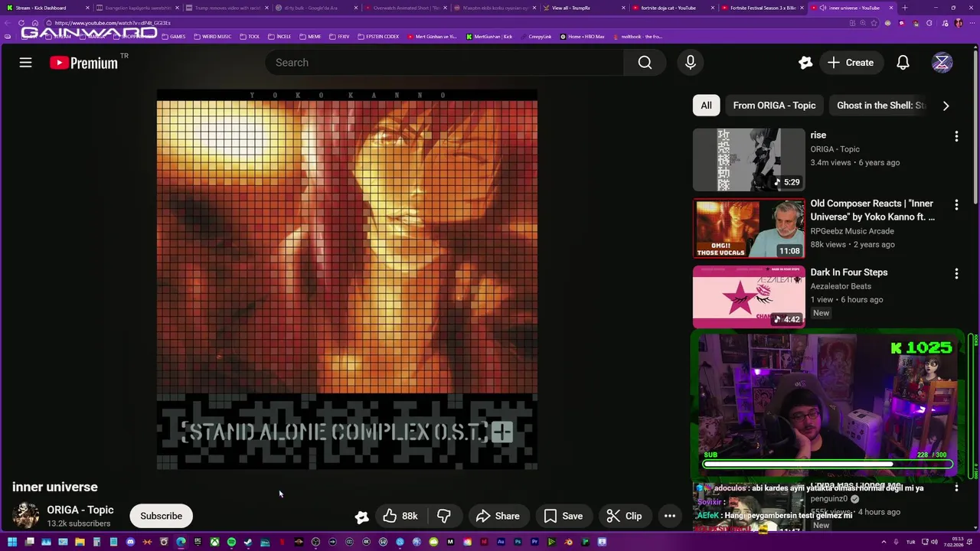Subscribe to ORIGA - Topic
Image resolution: width=980 pixels, height=551 pixels.
tap(161, 516)
